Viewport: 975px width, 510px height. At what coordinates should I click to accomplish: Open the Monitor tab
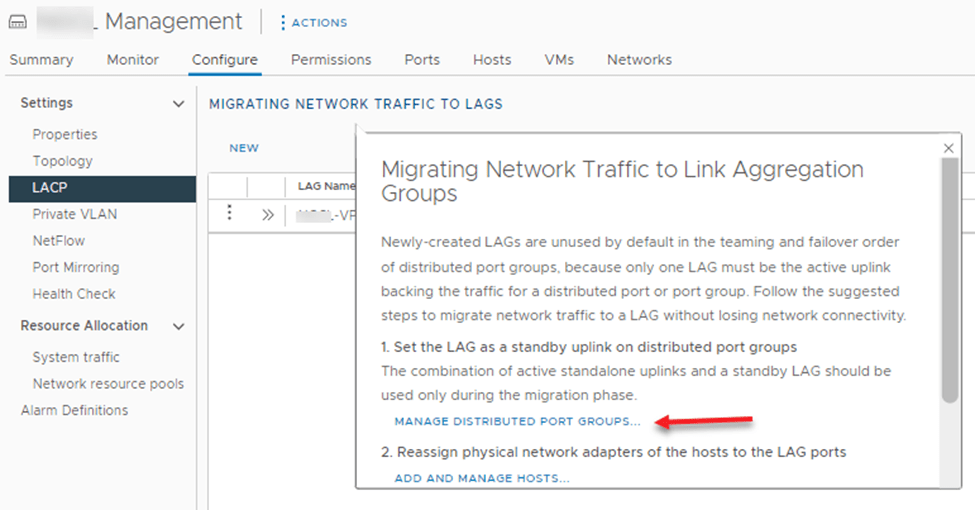(133, 60)
